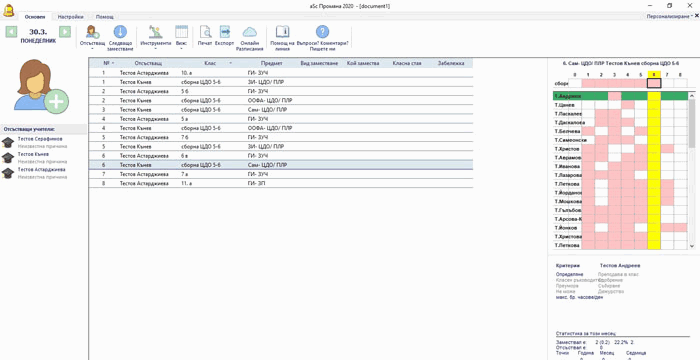Click the Класна стая column header
700x360 pixels.
[x=407, y=63]
